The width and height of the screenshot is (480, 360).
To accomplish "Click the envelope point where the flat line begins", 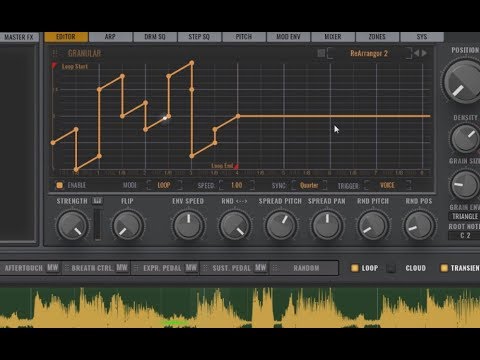I will pos(238,116).
